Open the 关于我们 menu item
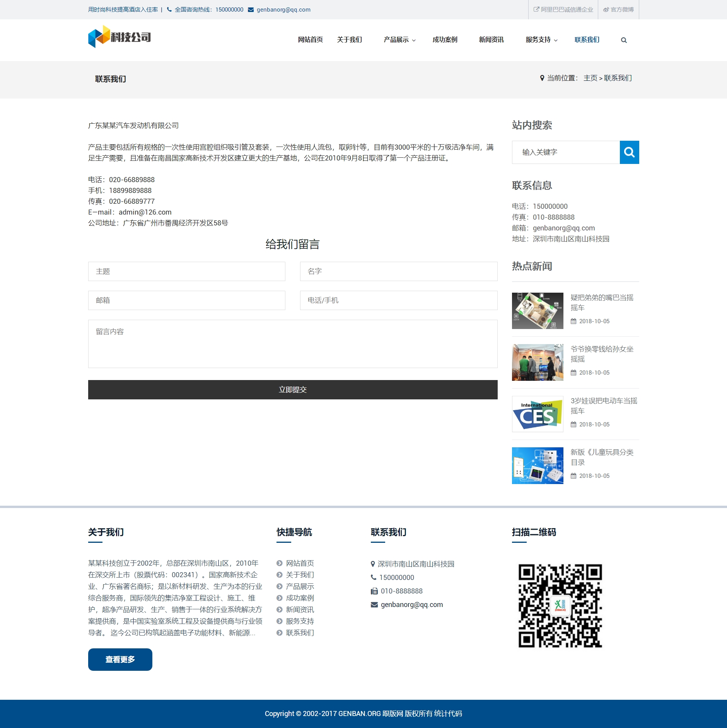This screenshot has width=727, height=728. 349,40
